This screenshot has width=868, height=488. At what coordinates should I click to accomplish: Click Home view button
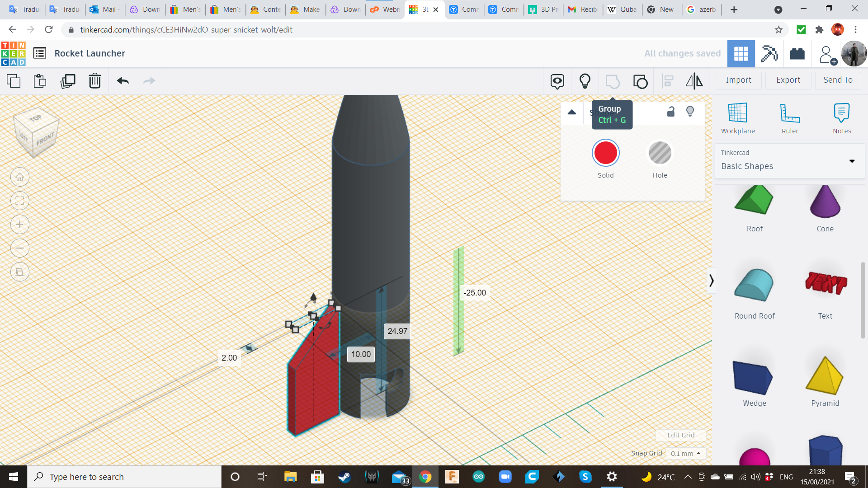(x=20, y=177)
